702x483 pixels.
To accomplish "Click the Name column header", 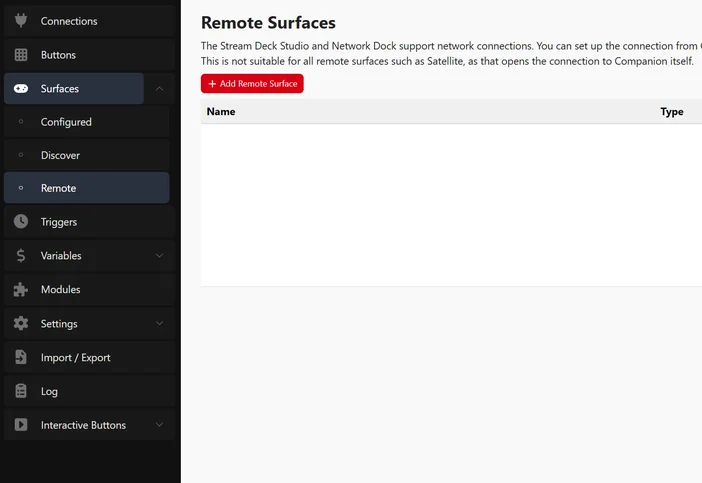I will pyautogui.click(x=221, y=112).
